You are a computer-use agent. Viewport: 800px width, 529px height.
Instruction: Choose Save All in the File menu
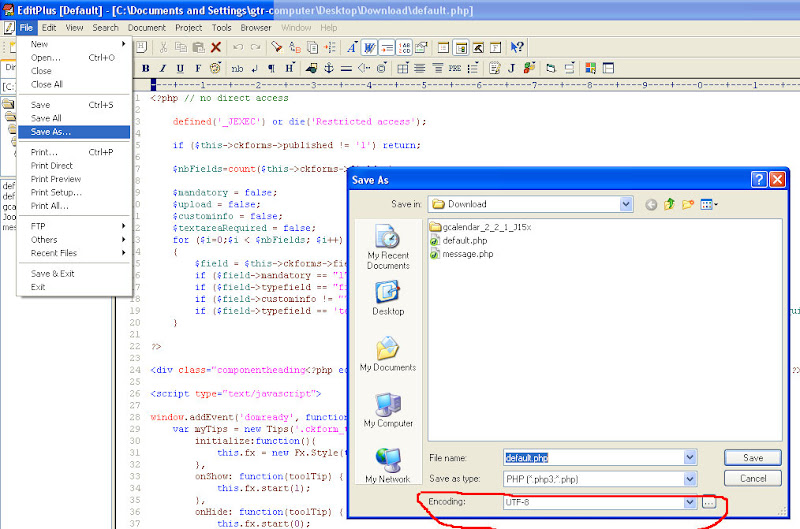click(74, 118)
